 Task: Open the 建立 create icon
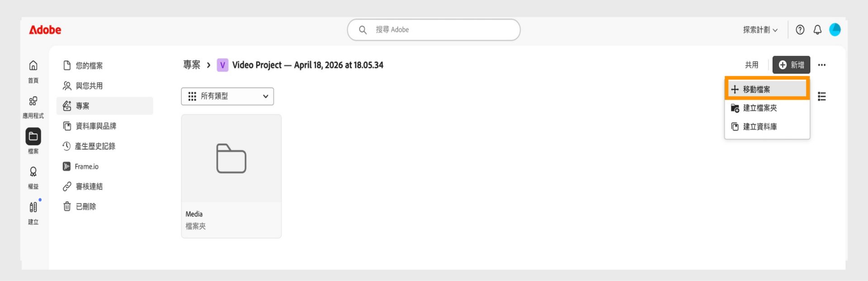coord(33,207)
